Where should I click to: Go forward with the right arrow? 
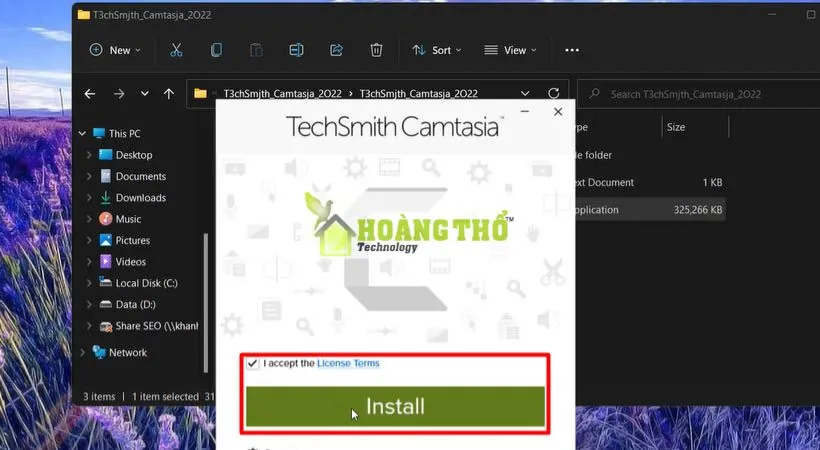(x=119, y=94)
